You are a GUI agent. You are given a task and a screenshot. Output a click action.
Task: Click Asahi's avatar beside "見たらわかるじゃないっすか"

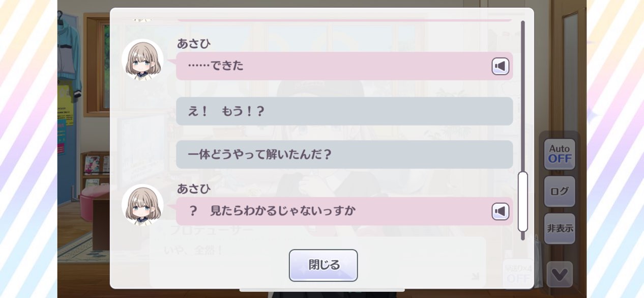pos(142,205)
